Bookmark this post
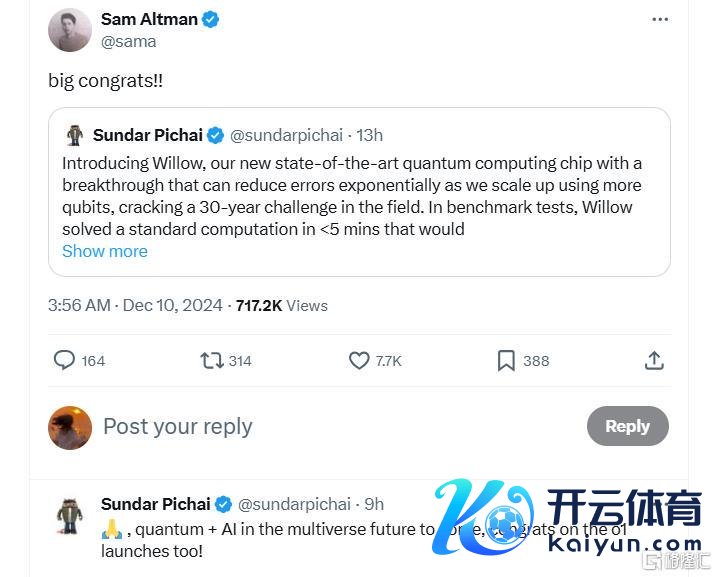Image resolution: width=717 pixels, height=577 pixels. tap(506, 360)
